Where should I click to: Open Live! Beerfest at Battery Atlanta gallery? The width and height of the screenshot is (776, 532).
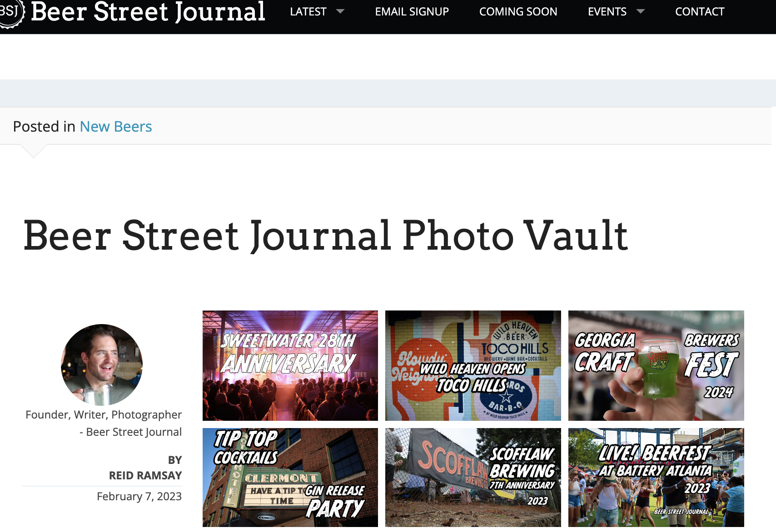656,478
